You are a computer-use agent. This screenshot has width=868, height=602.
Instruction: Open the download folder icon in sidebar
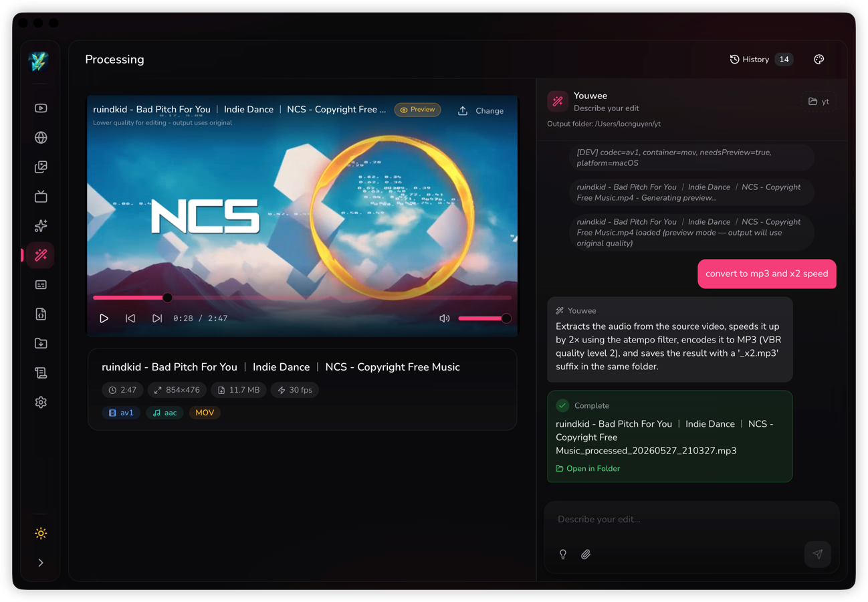pyautogui.click(x=41, y=344)
